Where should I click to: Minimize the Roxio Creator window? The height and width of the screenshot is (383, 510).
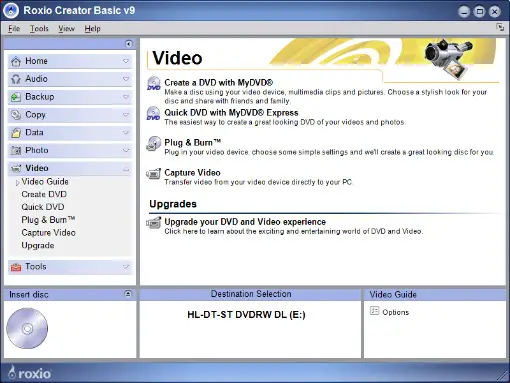pos(464,12)
